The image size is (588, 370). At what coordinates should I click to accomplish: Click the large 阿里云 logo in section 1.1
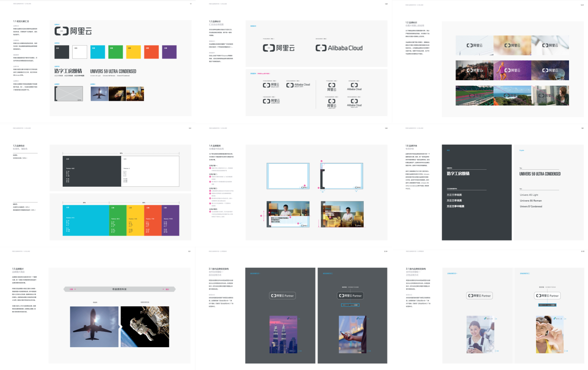[73, 31]
